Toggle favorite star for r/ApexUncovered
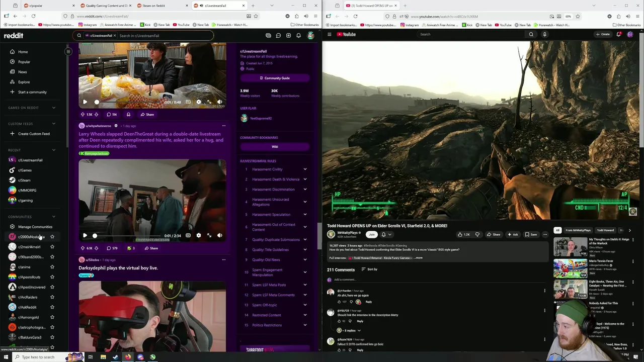The height and width of the screenshot is (362, 644). tap(52, 287)
